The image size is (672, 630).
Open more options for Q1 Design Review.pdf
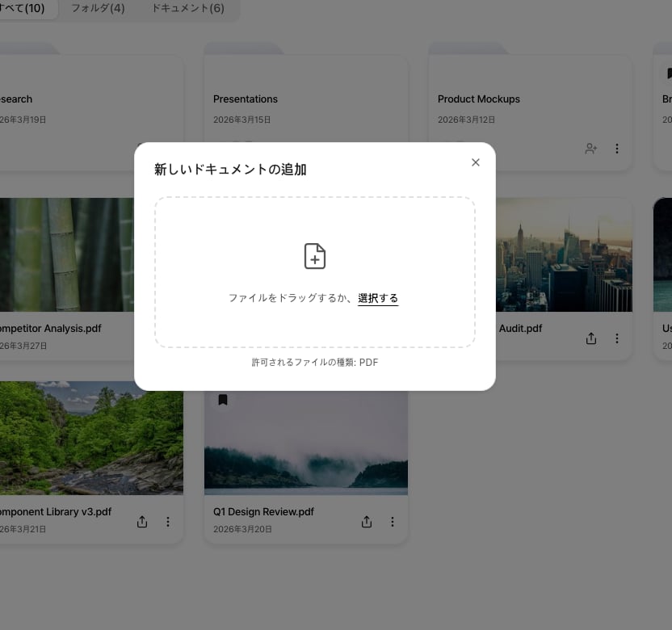click(393, 522)
